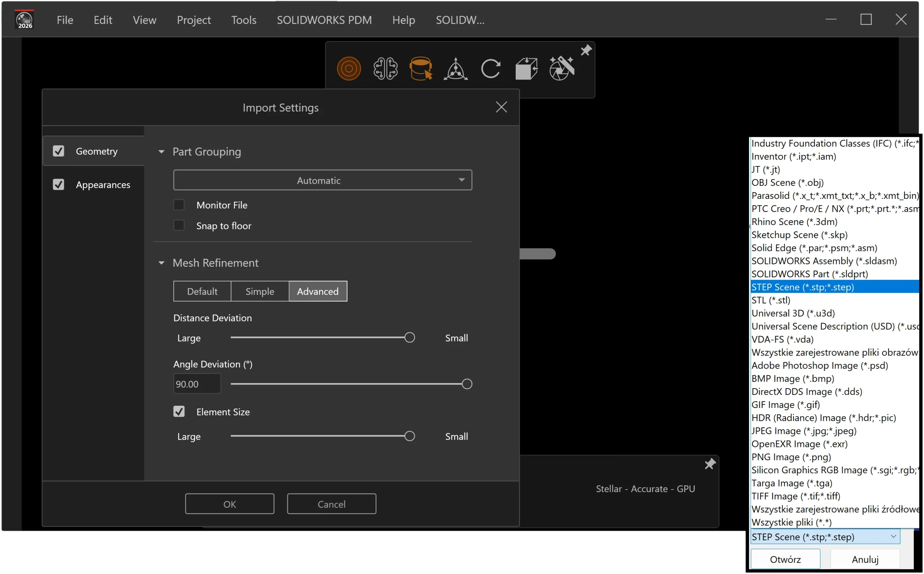Choose VDA-FS (*.vda) file type

pos(835,339)
